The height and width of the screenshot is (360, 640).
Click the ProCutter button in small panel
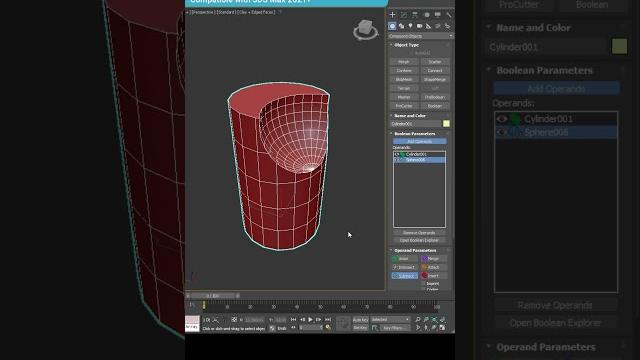coord(404,106)
